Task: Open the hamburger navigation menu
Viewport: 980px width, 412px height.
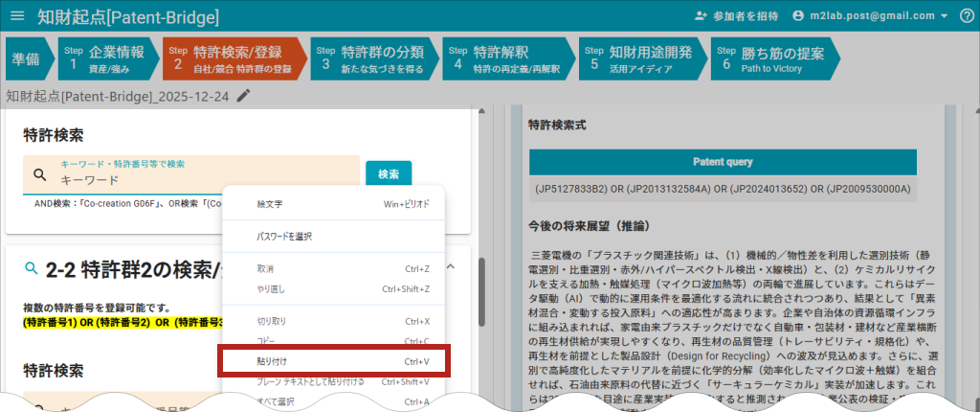Action: 17,16
